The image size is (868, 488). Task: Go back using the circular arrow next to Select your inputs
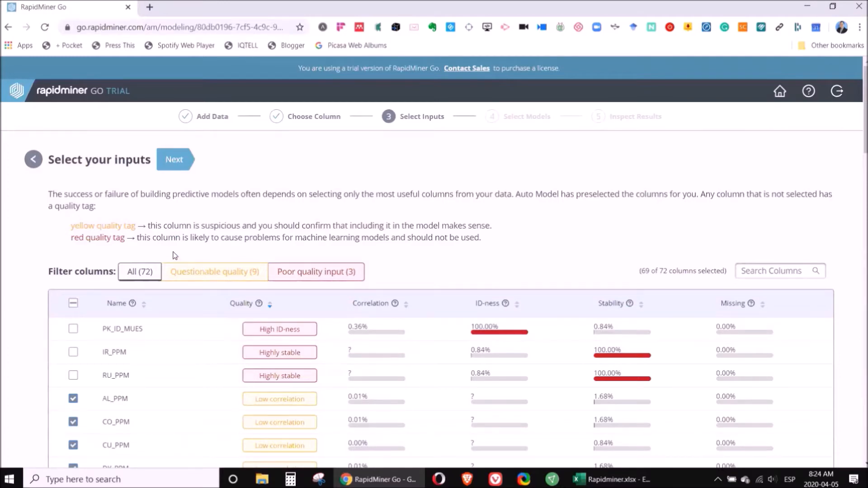33,159
